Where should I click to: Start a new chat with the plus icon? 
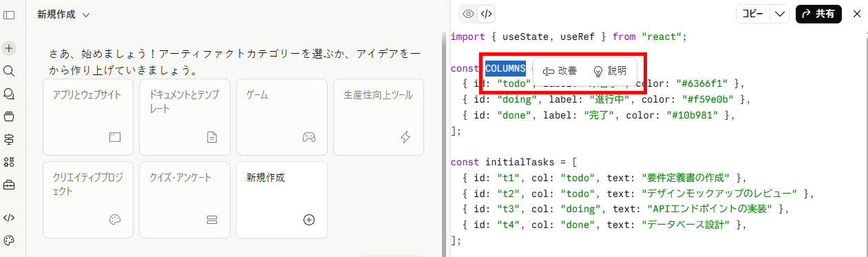9,48
